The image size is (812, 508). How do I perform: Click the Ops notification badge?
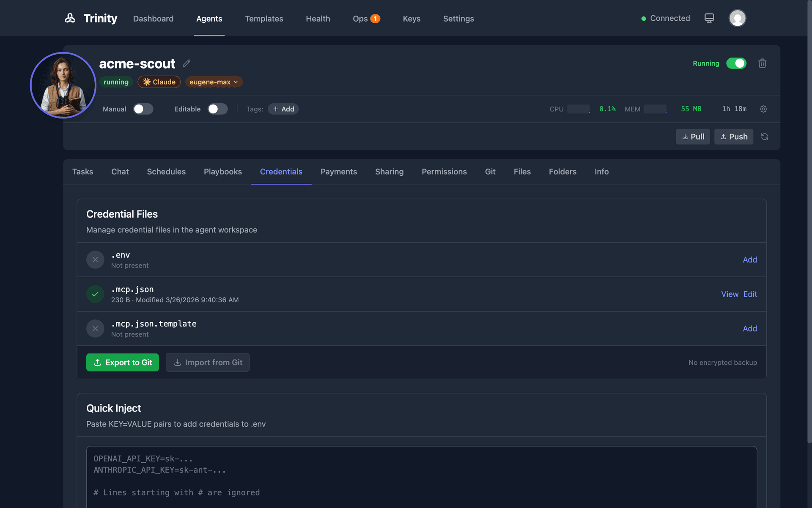375,19
